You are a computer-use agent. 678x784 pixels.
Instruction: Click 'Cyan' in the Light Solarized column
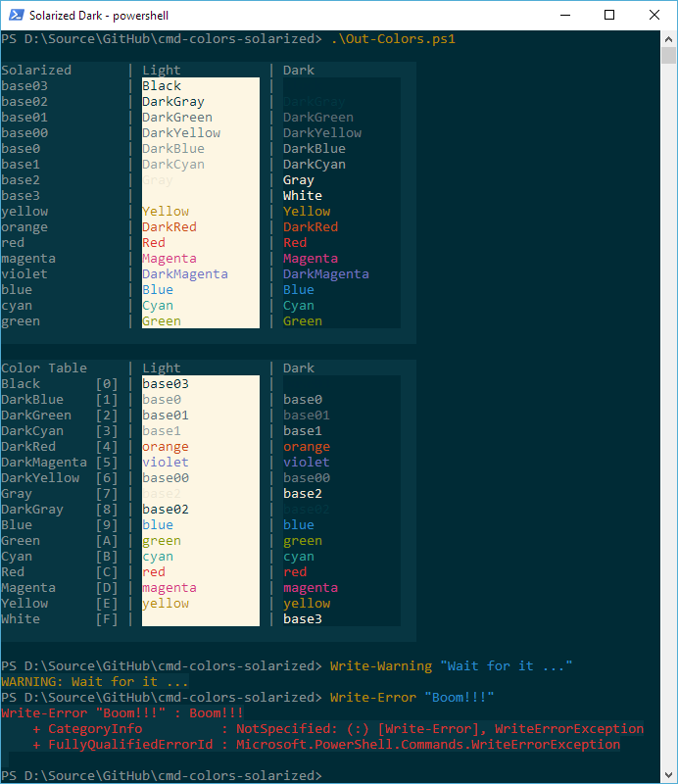158,306
